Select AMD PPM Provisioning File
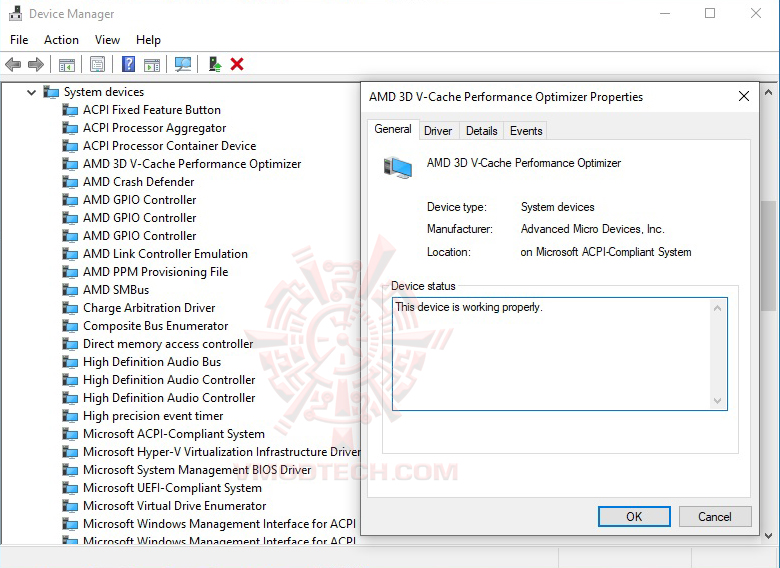Screen dimensions: 780x568 [155, 272]
